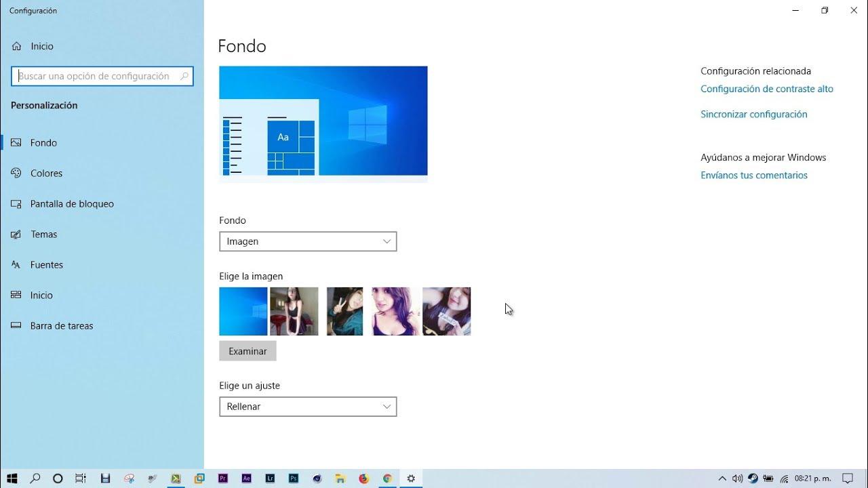Switch to the Temas section
The height and width of the screenshot is (488, 868).
coord(43,235)
